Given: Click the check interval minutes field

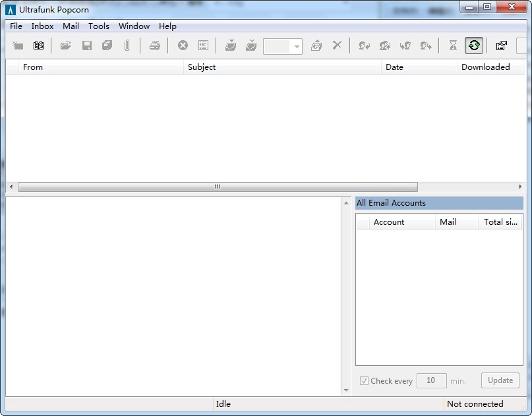Looking at the screenshot, I should tap(432, 380).
